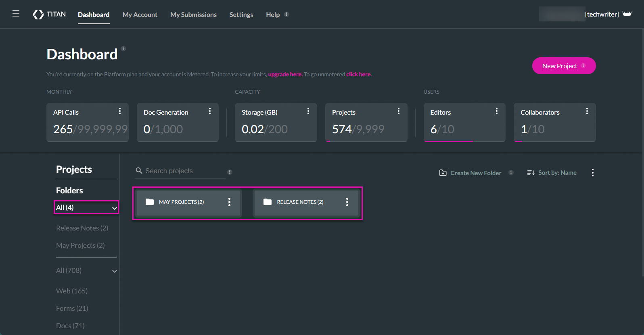This screenshot has width=644, height=335.
Task: Open Editors card three-dot menu
Action: [497, 111]
